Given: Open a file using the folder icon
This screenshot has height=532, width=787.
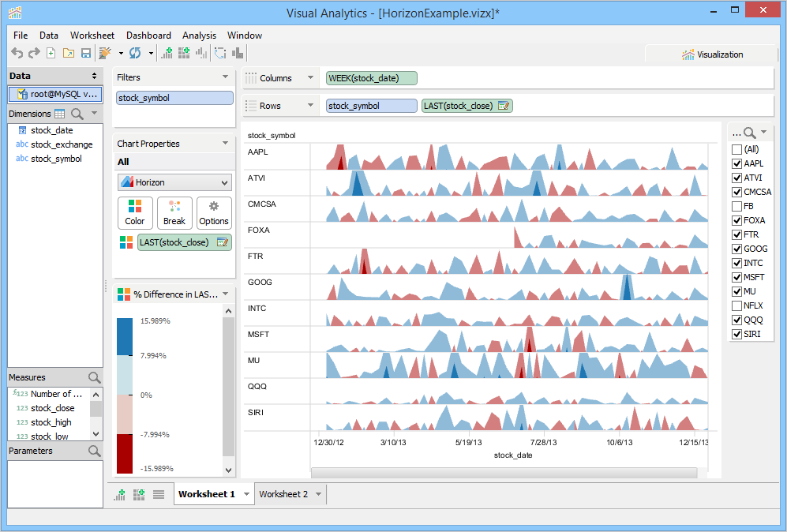Looking at the screenshot, I should (69, 53).
